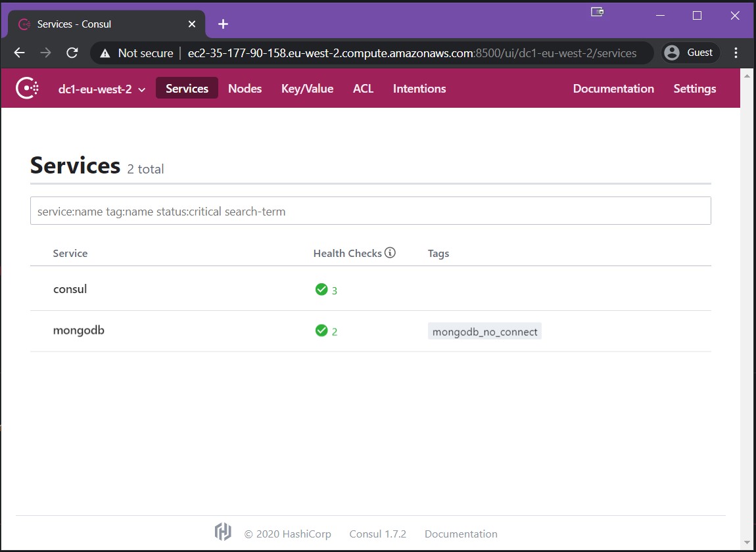
Task: Minimize the browser window
Action: coord(661,15)
